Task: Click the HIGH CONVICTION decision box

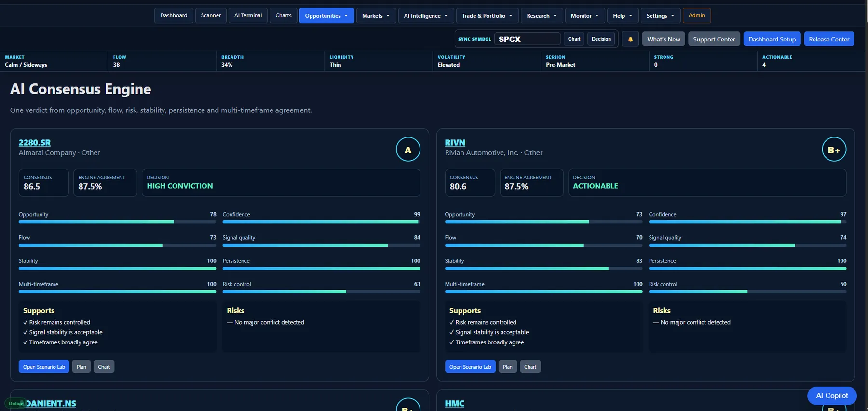Action: click(x=281, y=182)
